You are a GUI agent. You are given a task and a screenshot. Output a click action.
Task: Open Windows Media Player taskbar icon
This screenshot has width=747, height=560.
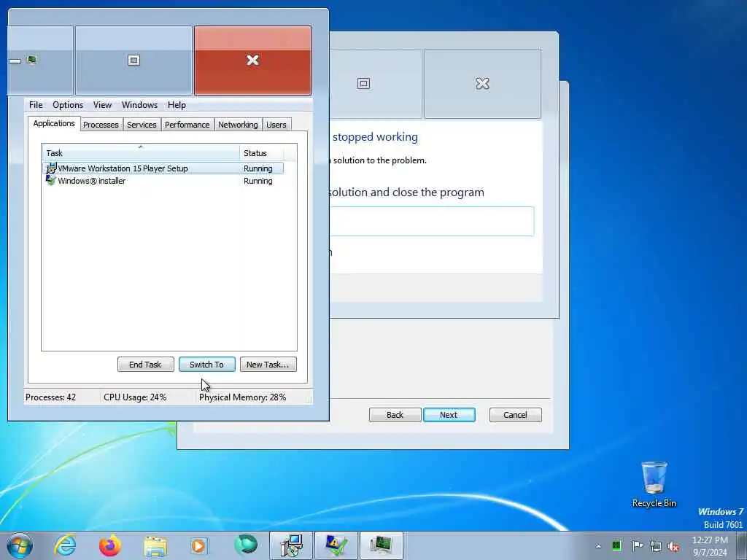pos(199,546)
